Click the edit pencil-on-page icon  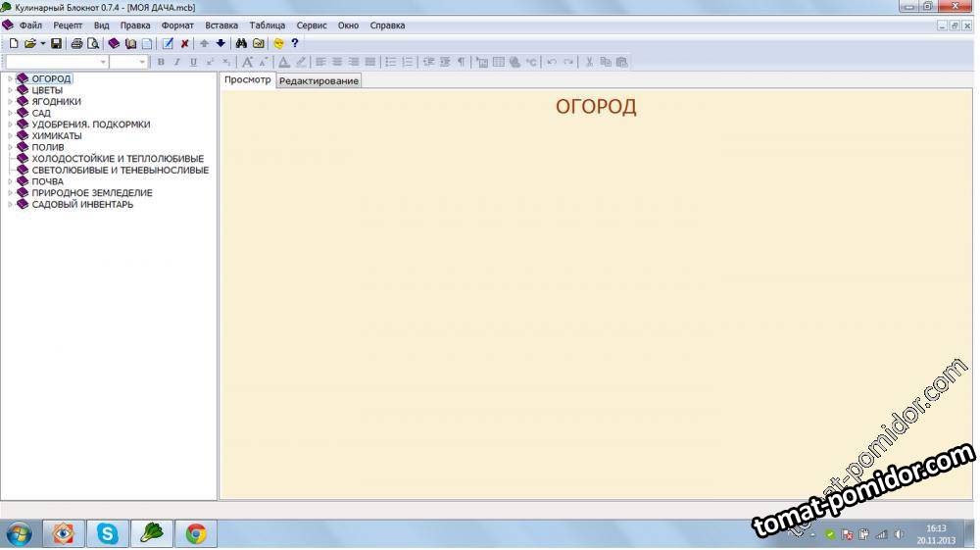coord(168,44)
